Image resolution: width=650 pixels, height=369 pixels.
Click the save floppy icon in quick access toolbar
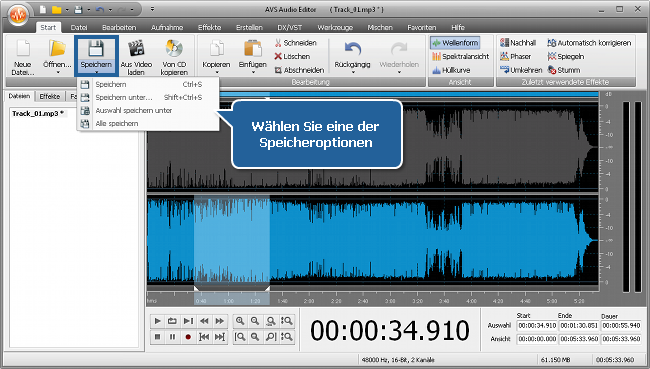coord(78,9)
